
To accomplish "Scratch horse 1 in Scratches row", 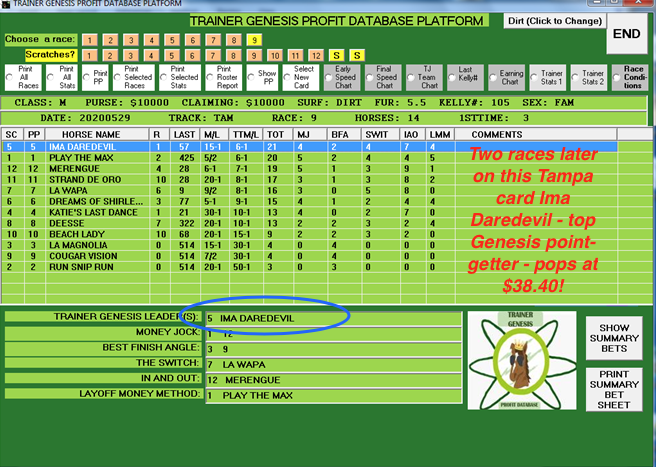I will tap(90, 56).
